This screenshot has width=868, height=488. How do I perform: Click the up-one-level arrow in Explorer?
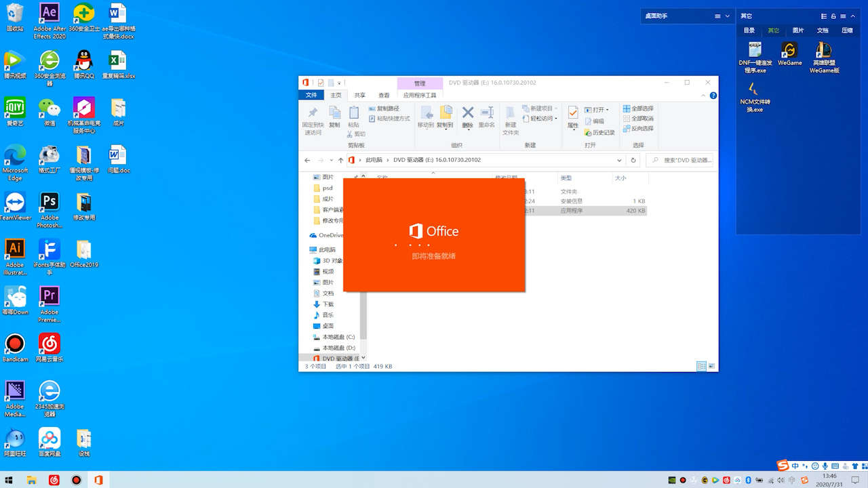[340, 161]
